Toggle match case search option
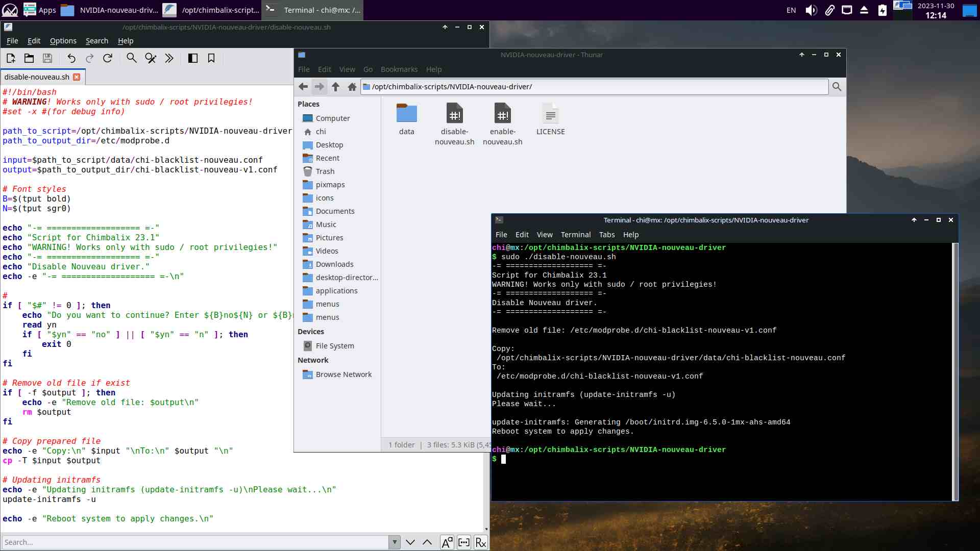 click(447, 542)
